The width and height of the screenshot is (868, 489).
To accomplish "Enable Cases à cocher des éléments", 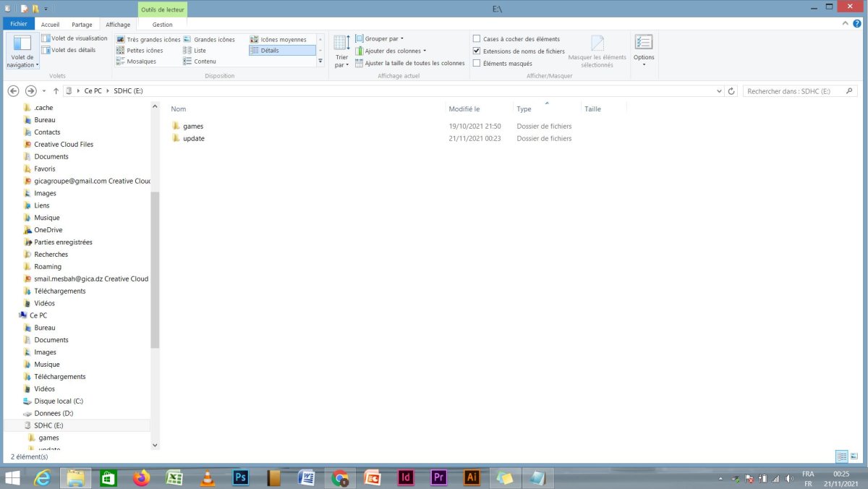I will [x=516, y=39].
